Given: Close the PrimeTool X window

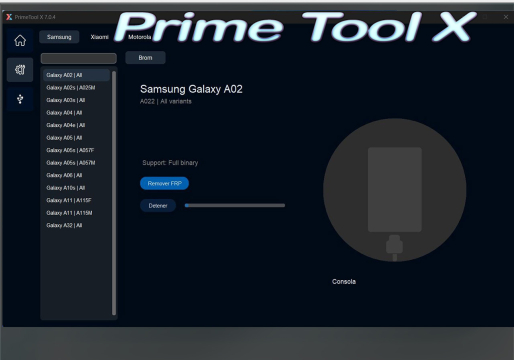Looking at the screenshot, I should point(506,17).
